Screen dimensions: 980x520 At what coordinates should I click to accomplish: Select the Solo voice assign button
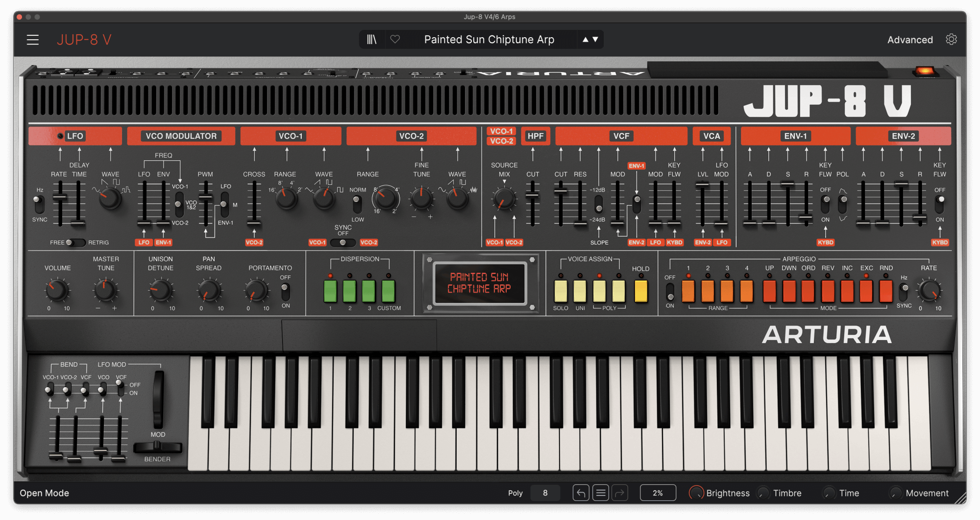[x=561, y=291]
